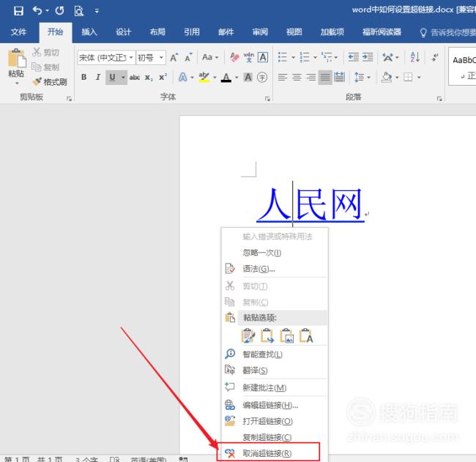Click the Sort (A-Z) icon

(x=414, y=57)
